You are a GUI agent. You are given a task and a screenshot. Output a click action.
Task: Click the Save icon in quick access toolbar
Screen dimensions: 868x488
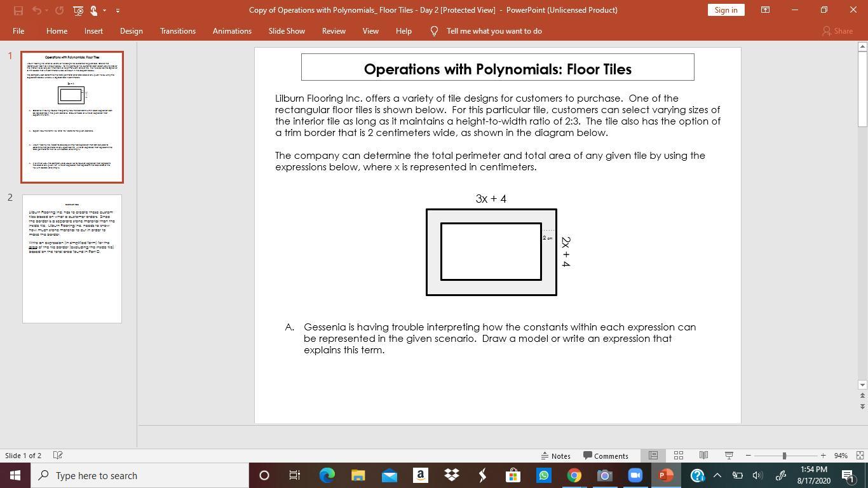[18, 10]
